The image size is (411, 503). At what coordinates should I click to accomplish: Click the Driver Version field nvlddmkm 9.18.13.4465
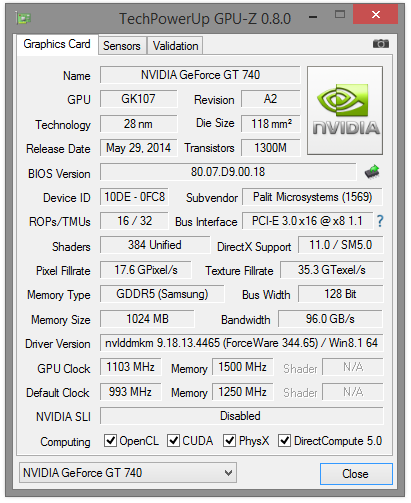click(x=242, y=343)
